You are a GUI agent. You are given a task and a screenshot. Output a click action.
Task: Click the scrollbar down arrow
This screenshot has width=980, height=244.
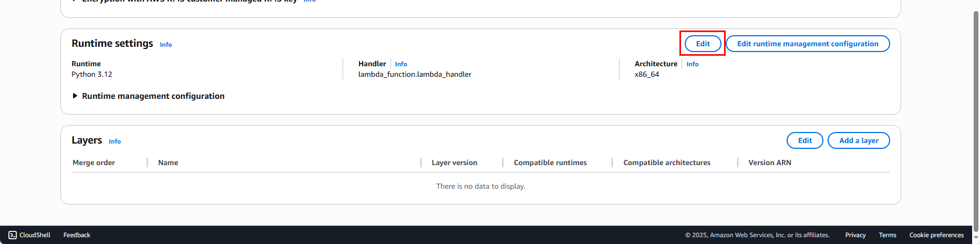pyautogui.click(x=976, y=239)
